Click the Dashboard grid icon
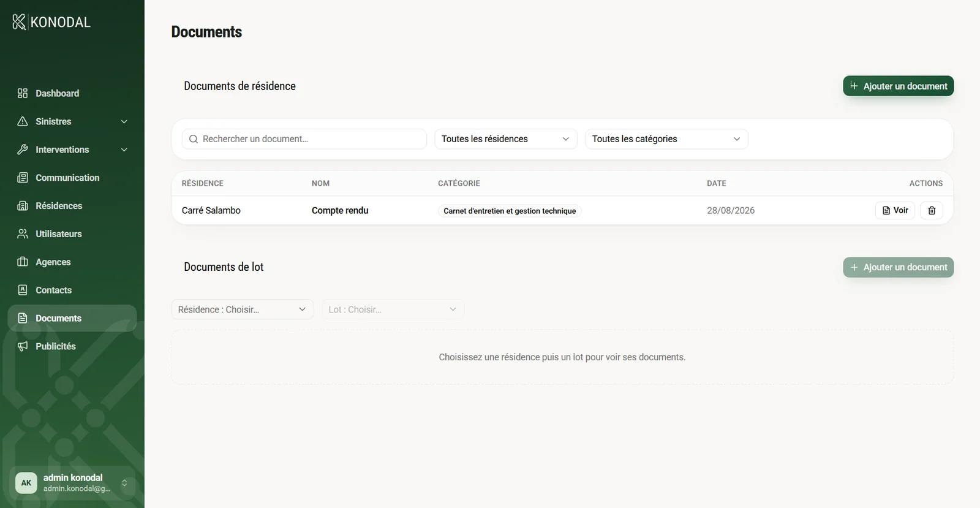This screenshot has width=980, height=508. tap(23, 93)
